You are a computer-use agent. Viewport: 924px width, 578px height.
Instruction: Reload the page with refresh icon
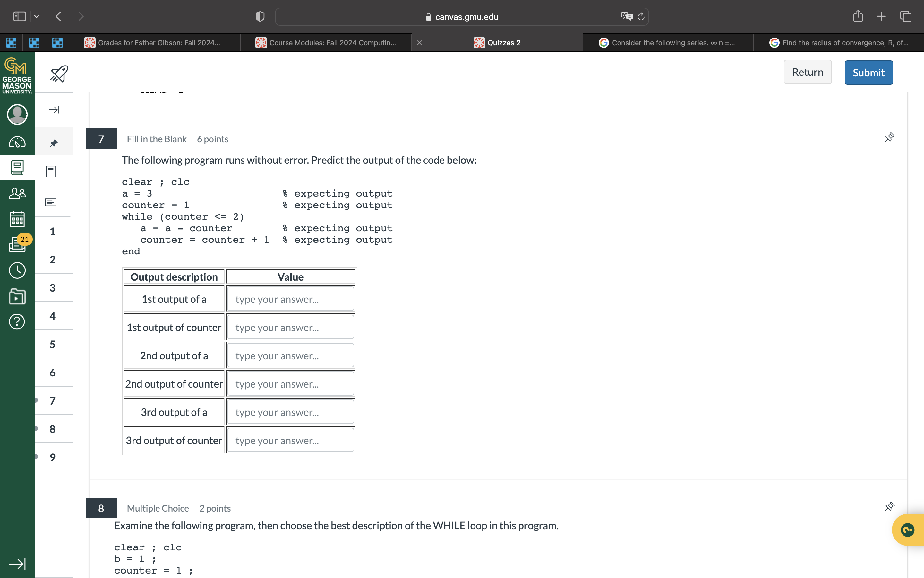pyautogui.click(x=641, y=16)
